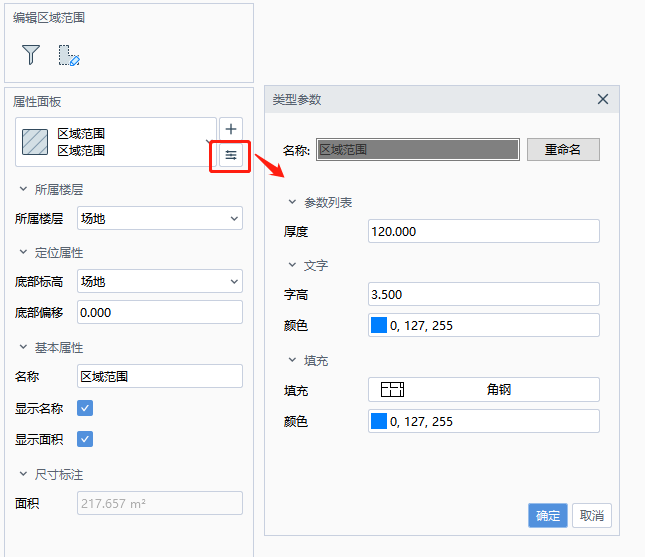Select the edit region boundary tool
The image size is (645, 557).
coord(69,55)
